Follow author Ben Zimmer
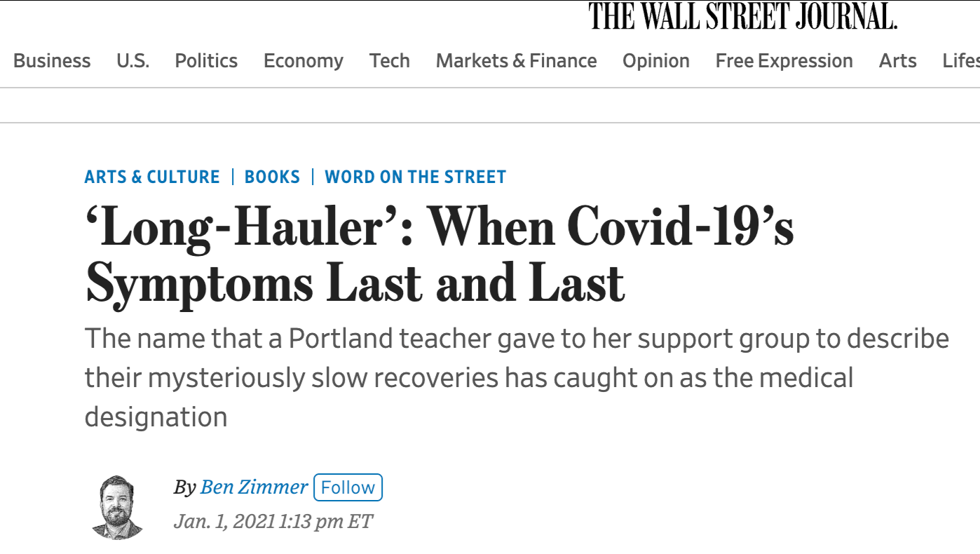The width and height of the screenshot is (980, 554). coord(348,487)
